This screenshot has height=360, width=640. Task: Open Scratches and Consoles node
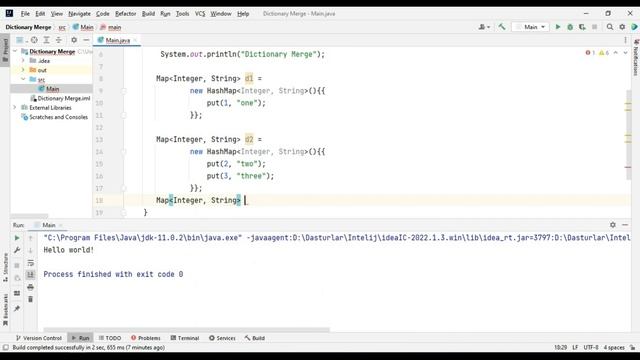58,117
